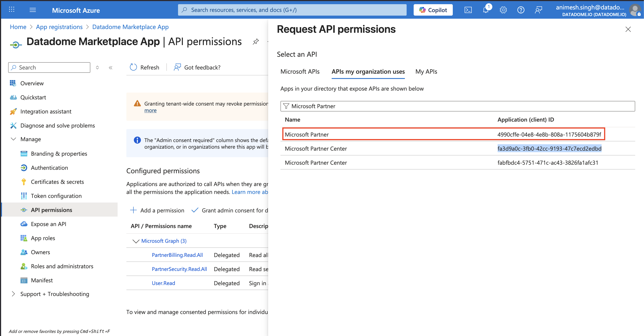Click the Type column header
The image size is (644, 336).
pos(220,226)
